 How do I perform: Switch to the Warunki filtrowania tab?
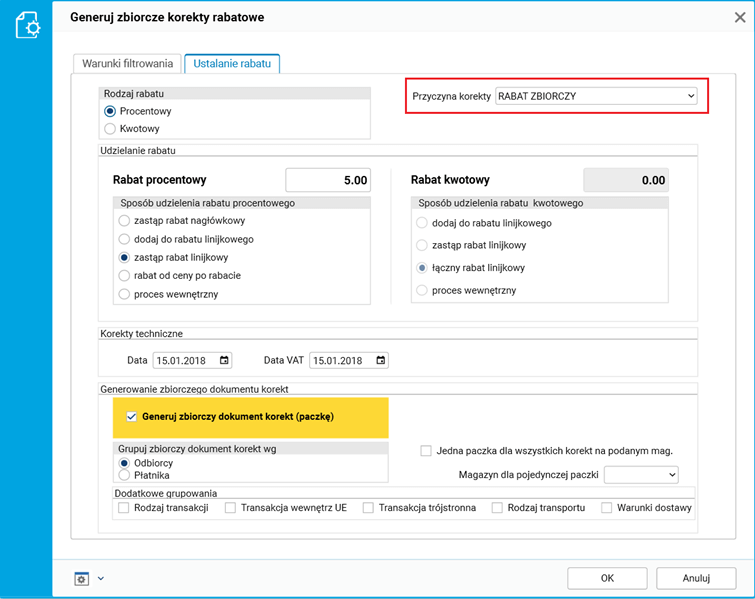pos(127,63)
